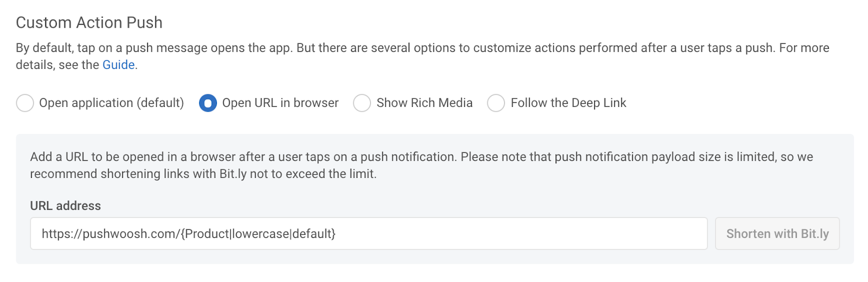Click the "Open URL in browser" label text
The height and width of the screenshot is (282, 868).
click(280, 103)
